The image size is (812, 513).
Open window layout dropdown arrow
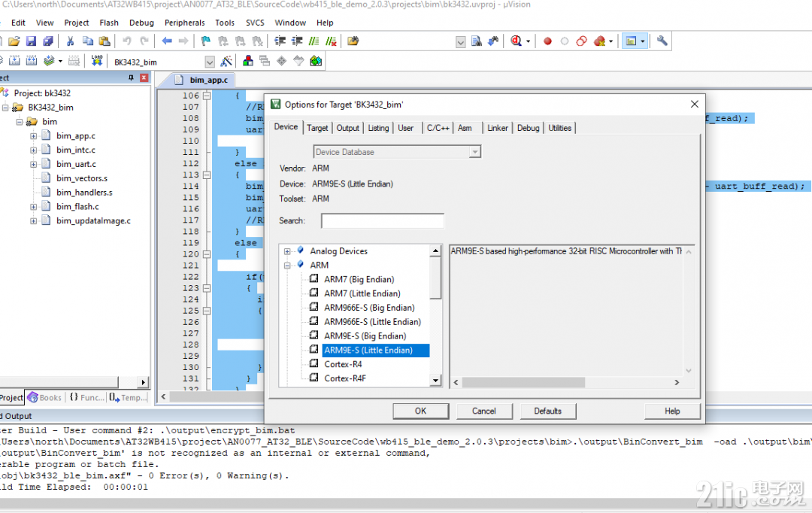tap(643, 41)
